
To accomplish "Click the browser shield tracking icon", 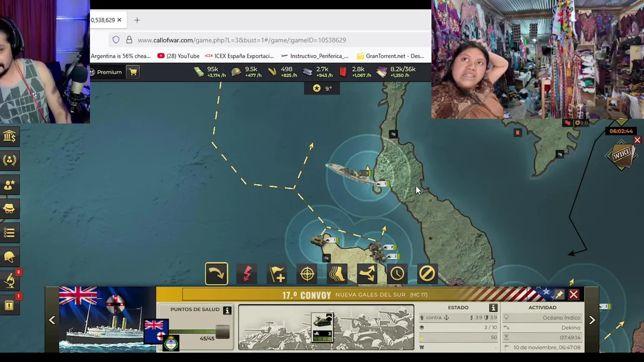I will point(116,40).
